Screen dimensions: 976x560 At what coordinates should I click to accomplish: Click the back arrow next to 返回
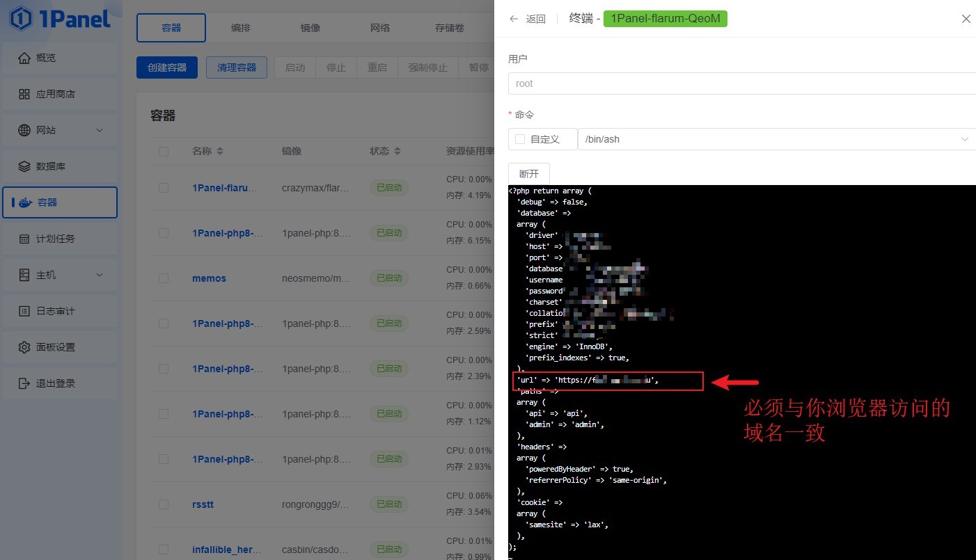pyautogui.click(x=514, y=19)
